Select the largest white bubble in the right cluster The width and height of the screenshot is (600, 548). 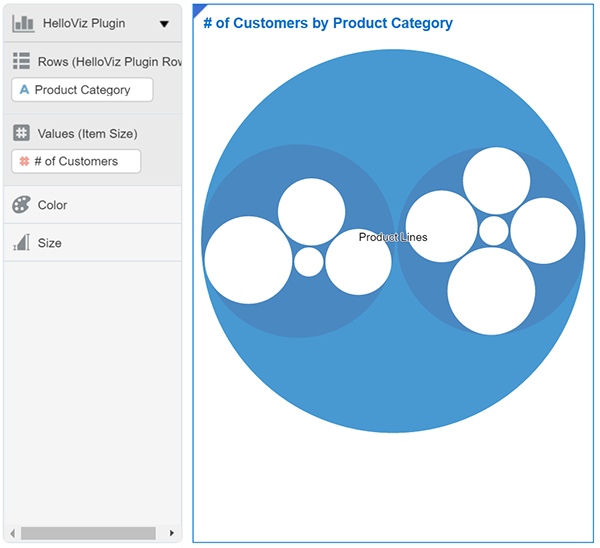click(x=491, y=291)
